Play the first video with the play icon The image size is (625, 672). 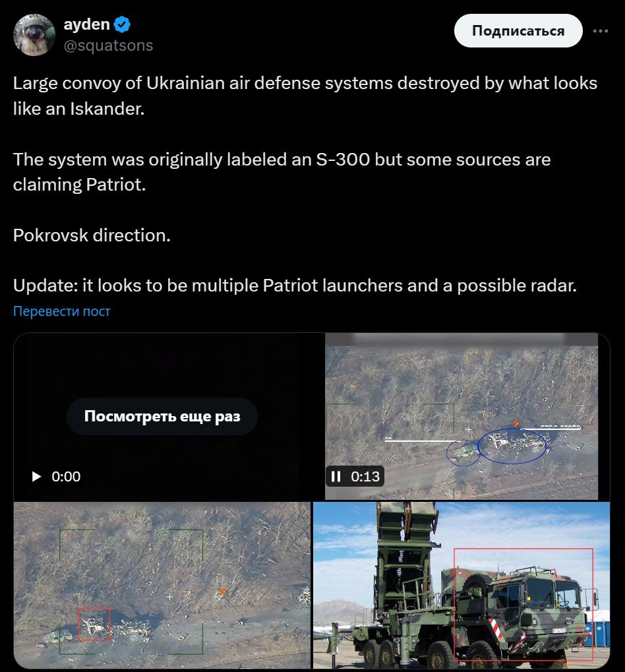click(x=37, y=476)
